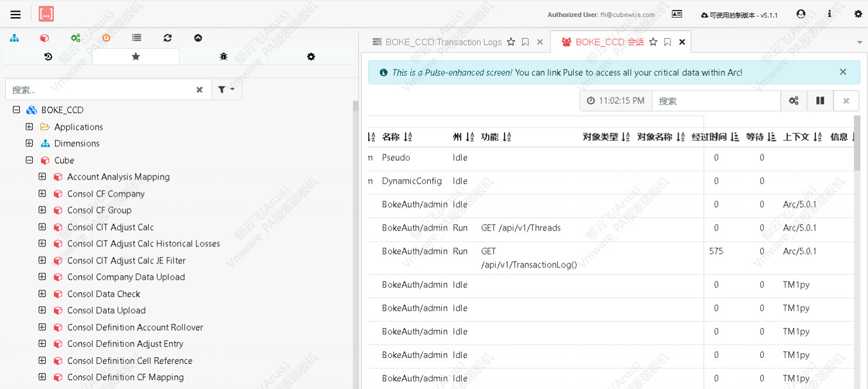Image resolution: width=868 pixels, height=389 pixels.
Task: Click the user account icon in the header
Action: point(801,14)
